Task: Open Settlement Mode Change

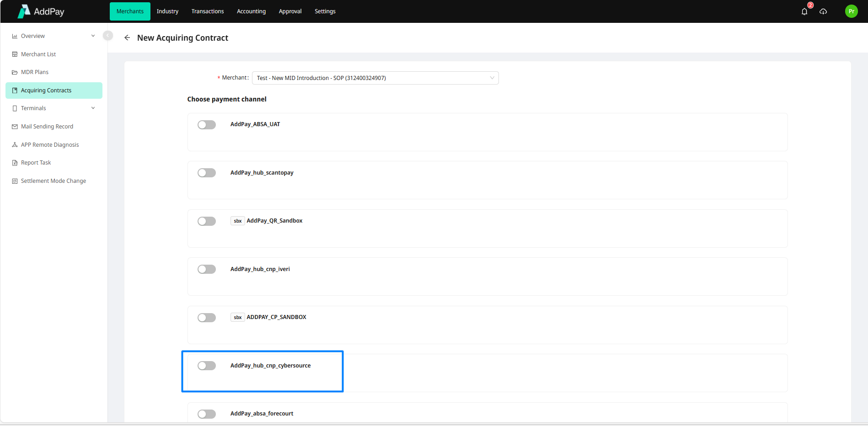Action: tap(54, 181)
